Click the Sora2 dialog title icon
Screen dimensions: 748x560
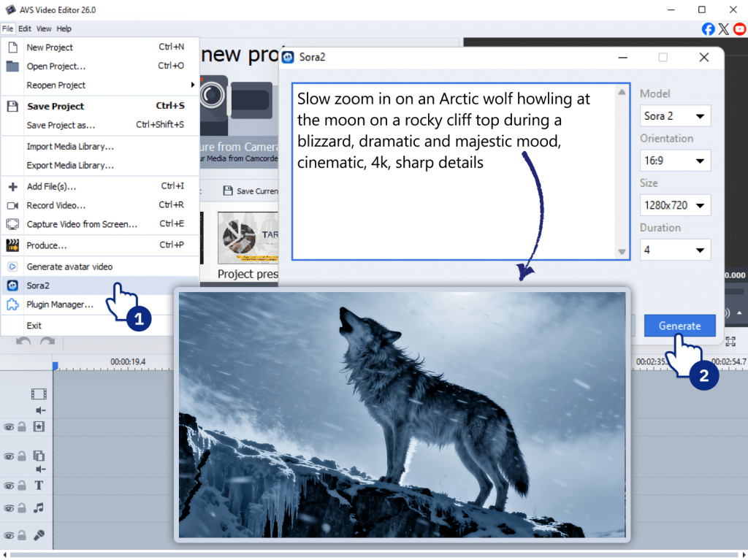pos(288,58)
